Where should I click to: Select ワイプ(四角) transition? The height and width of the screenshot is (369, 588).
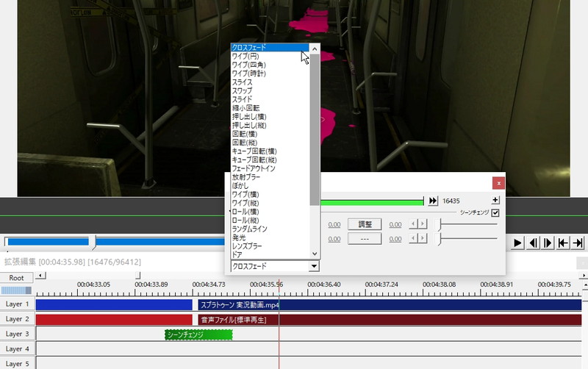[270, 65]
